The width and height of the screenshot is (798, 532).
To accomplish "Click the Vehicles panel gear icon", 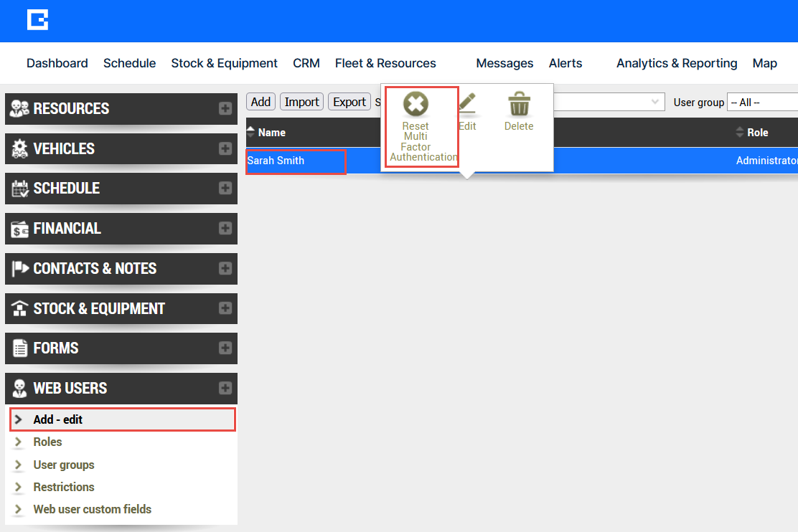I will pyautogui.click(x=20, y=149).
